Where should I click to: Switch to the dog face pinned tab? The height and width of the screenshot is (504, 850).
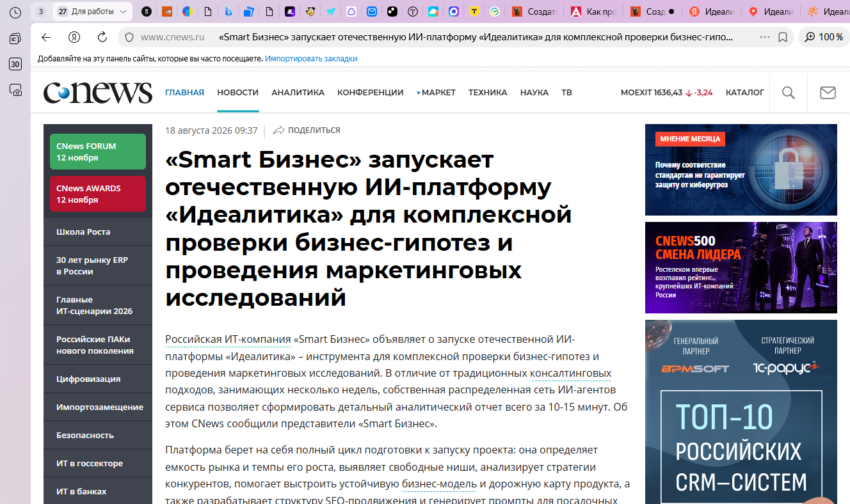(x=310, y=12)
